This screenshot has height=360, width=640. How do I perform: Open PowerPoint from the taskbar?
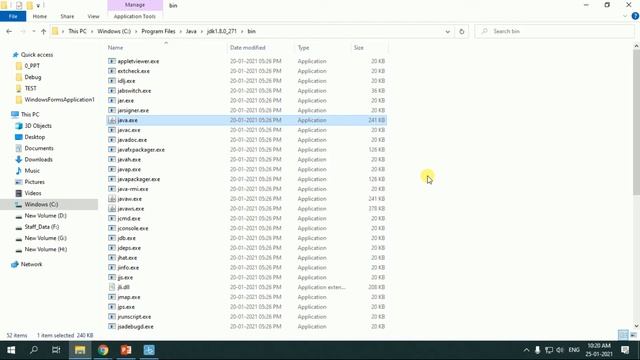[126, 350]
